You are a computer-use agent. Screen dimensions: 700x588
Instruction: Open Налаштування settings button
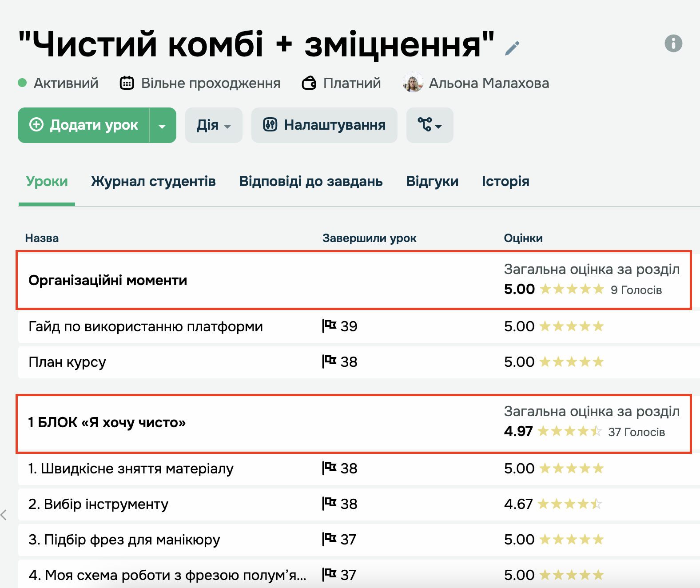coord(324,125)
